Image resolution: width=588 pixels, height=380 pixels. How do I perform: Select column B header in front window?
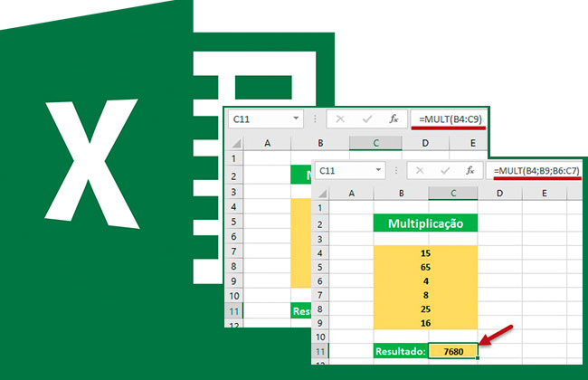(x=402, y=194)
